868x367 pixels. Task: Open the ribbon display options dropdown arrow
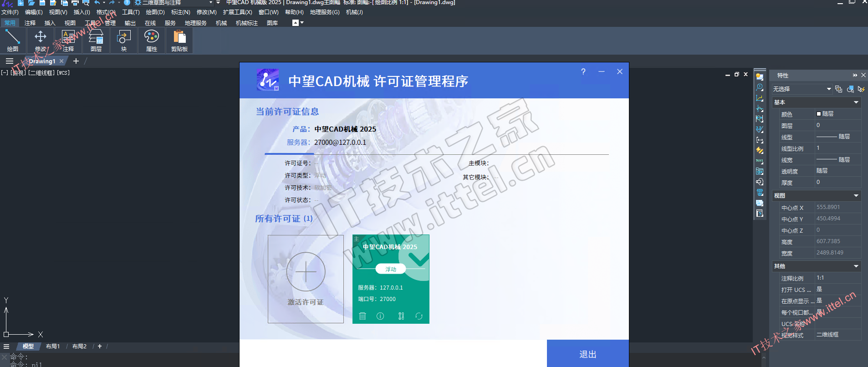tap(302, 23)
